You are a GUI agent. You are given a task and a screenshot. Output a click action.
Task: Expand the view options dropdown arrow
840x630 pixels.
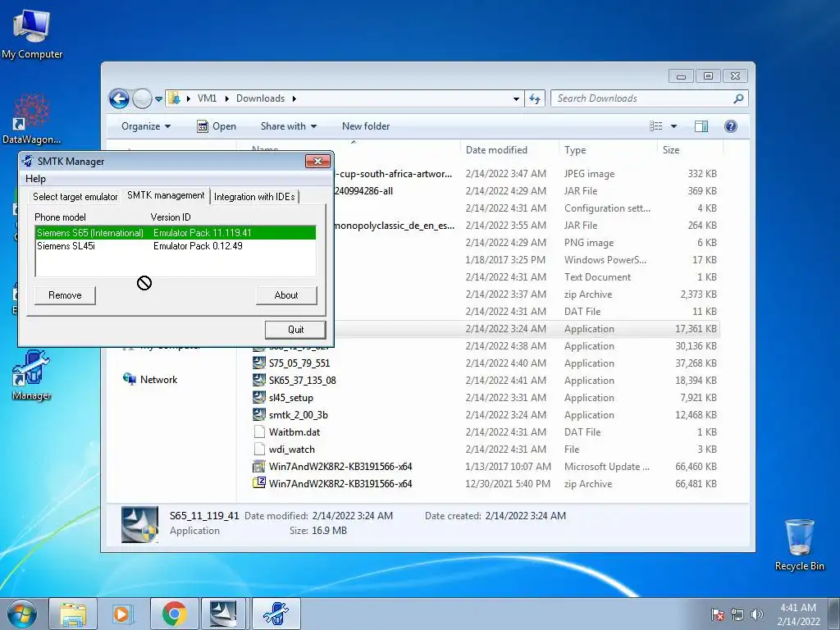tap(674, 126)
